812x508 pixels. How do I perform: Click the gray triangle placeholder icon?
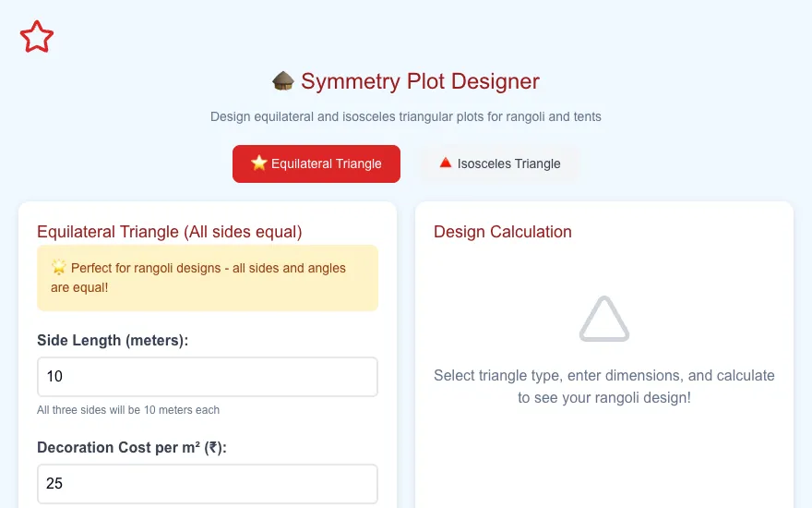click(604, 319)
